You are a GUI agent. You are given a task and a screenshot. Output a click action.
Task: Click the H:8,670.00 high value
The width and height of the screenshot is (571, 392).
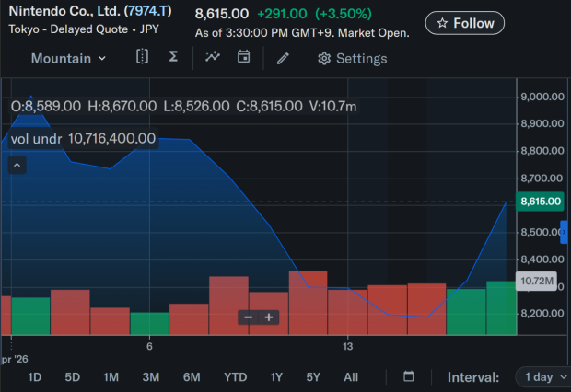[122, 106]
